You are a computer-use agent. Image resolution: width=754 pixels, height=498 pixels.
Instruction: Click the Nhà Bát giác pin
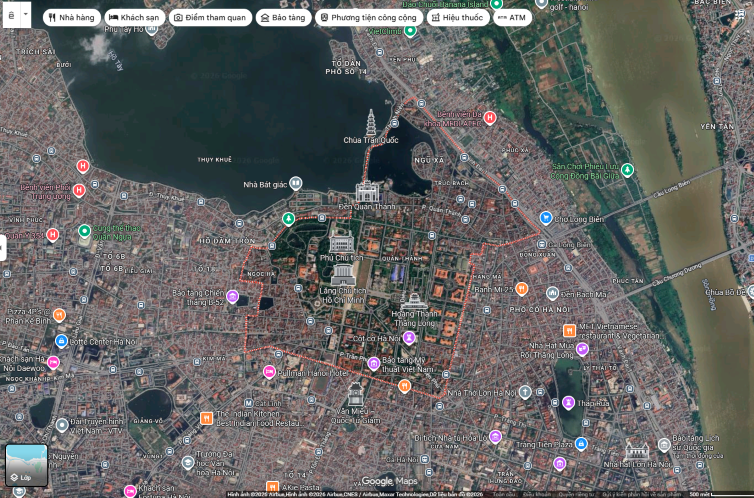pos(295,183)
